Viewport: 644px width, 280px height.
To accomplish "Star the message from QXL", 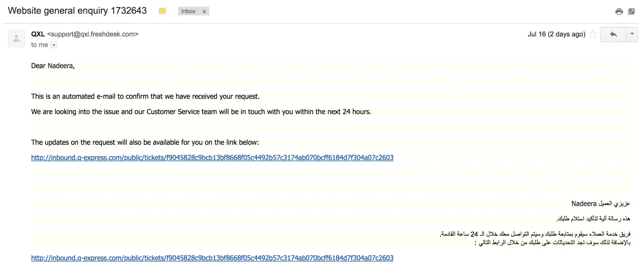I will pos(593,34).
